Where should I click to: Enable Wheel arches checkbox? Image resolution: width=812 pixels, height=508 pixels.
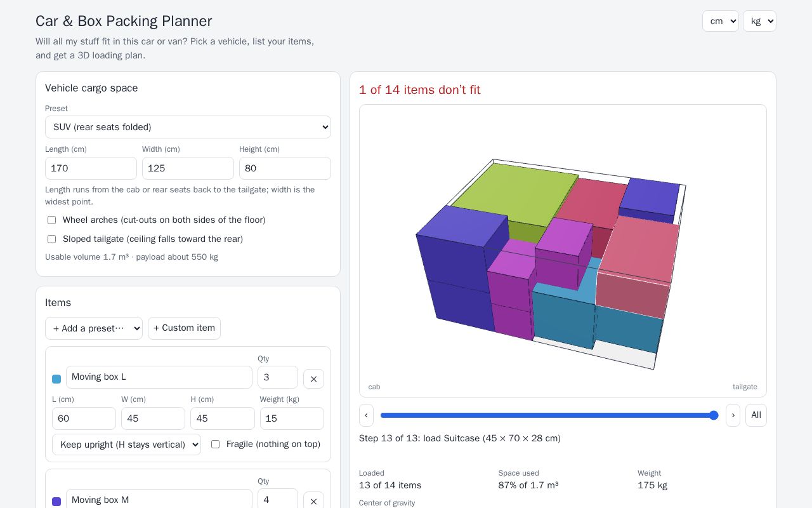click(x=51, y=220)
